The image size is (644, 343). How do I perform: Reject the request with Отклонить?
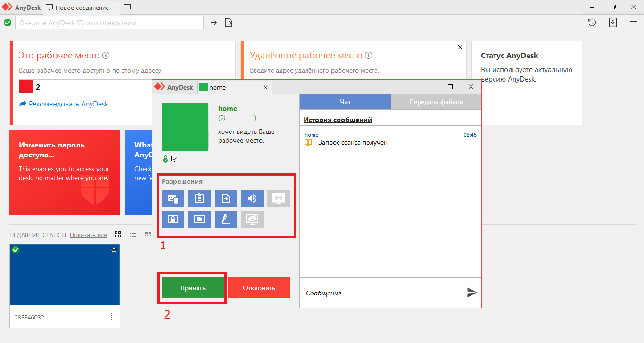(259, 287)
